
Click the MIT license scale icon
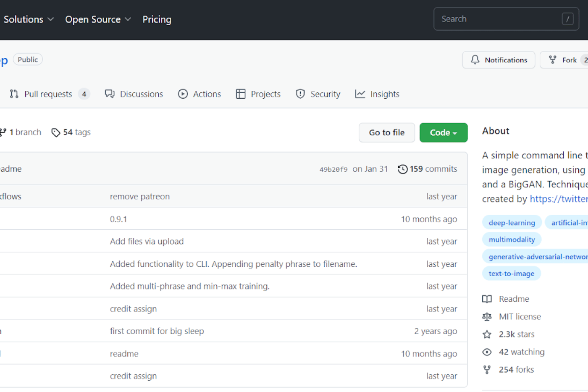tap(487, 317)
